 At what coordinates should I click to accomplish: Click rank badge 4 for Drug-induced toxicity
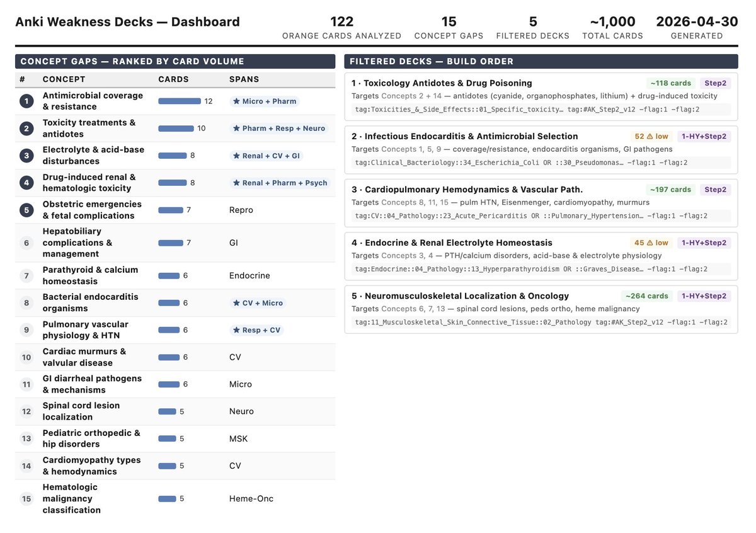pyautogui.click(x=26, y=183)
